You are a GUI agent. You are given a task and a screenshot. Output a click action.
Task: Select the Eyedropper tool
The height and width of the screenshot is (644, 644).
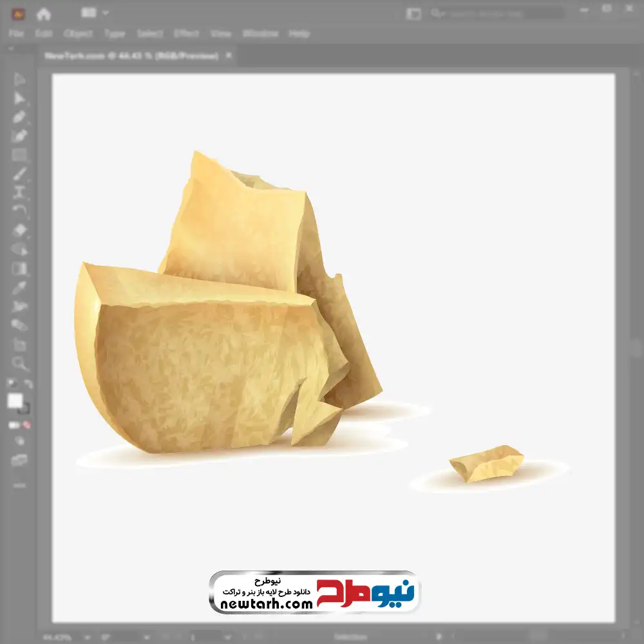coord(19,287)
